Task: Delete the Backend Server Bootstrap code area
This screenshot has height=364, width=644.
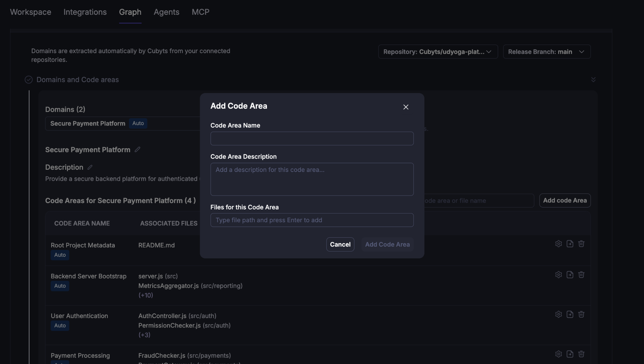Action: point(581,274)
